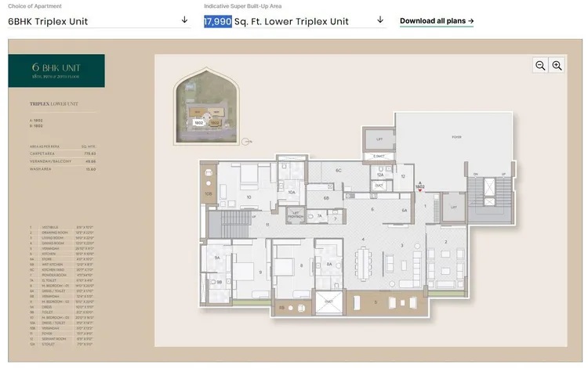588x368 pixels.
Task: Click the 1803 tag in key plan
Action: [x=214, y=122]
